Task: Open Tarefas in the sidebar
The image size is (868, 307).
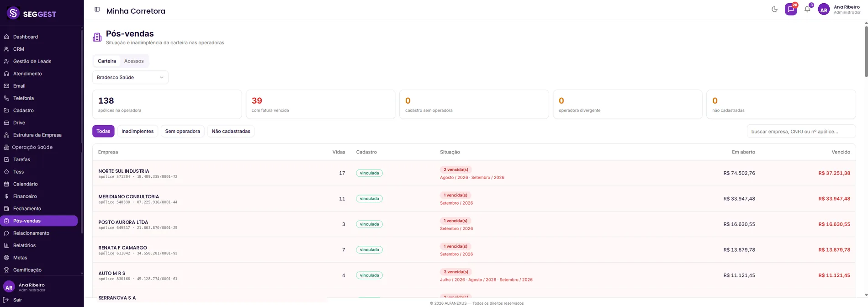Action: [x=39, y=159]
